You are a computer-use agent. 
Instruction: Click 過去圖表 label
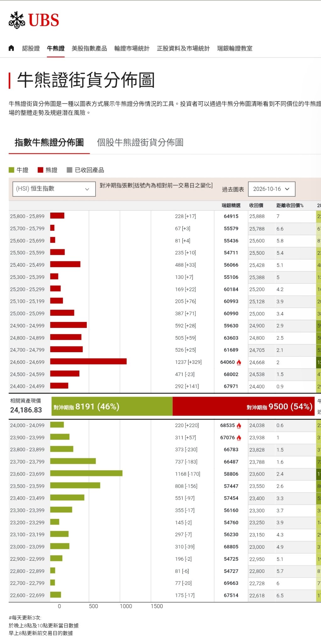click(233, 189)
